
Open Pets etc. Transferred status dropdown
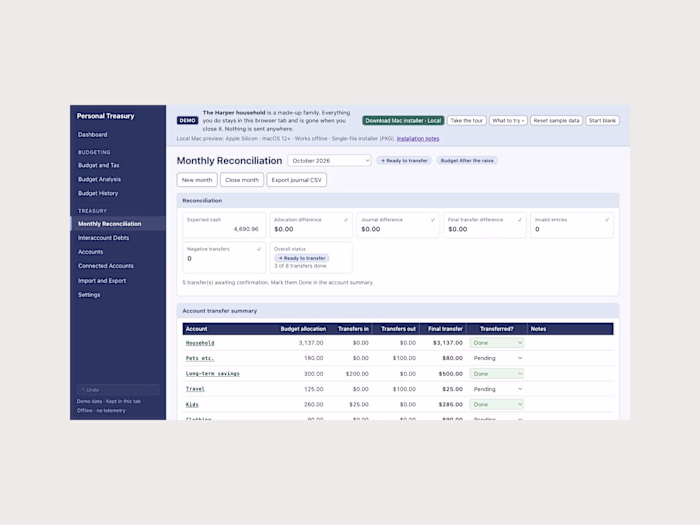click(497, 358)
